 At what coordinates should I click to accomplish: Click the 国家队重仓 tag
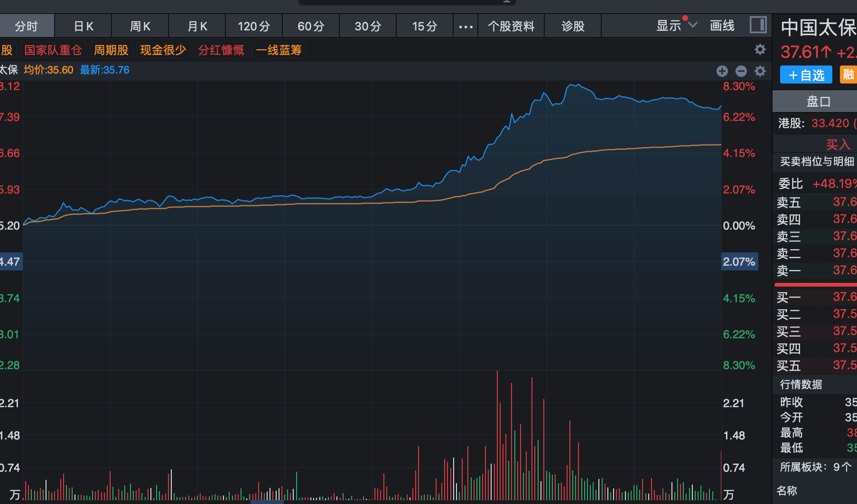(53, 50)
